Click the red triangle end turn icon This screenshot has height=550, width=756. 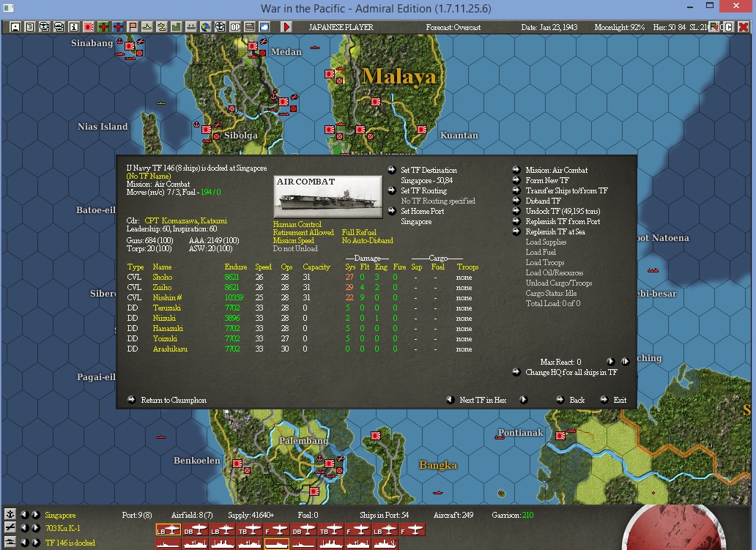click(x=286, y=27)
